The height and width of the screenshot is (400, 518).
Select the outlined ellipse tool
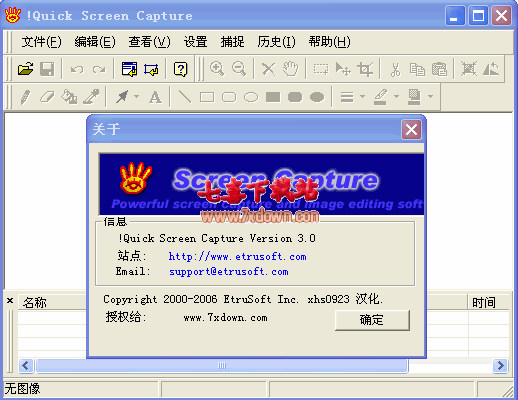click(251, 97)
